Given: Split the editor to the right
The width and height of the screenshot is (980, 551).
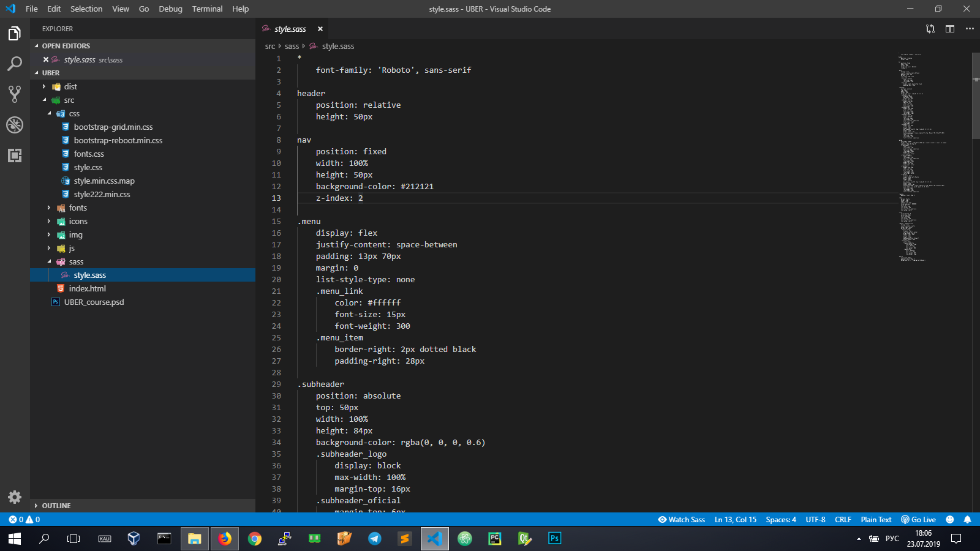Looking at the screenshot, I should point(950,29).
